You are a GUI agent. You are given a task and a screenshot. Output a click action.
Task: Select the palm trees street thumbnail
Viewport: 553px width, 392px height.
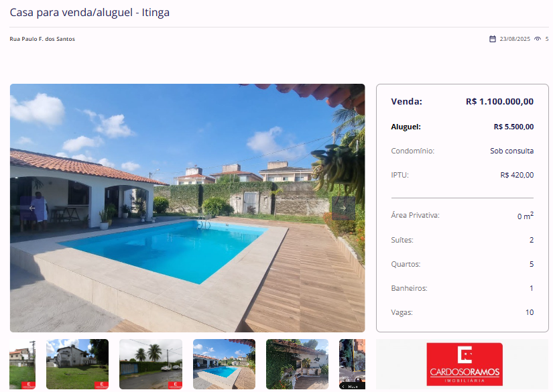coord(151,364)
